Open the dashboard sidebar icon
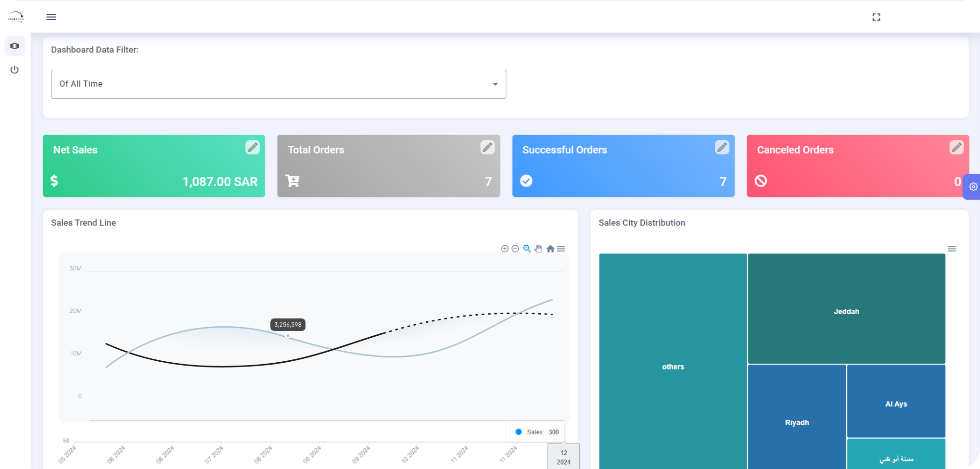This screenshot has width=980, height=469. pyautogui.click(x=15, y=46)
